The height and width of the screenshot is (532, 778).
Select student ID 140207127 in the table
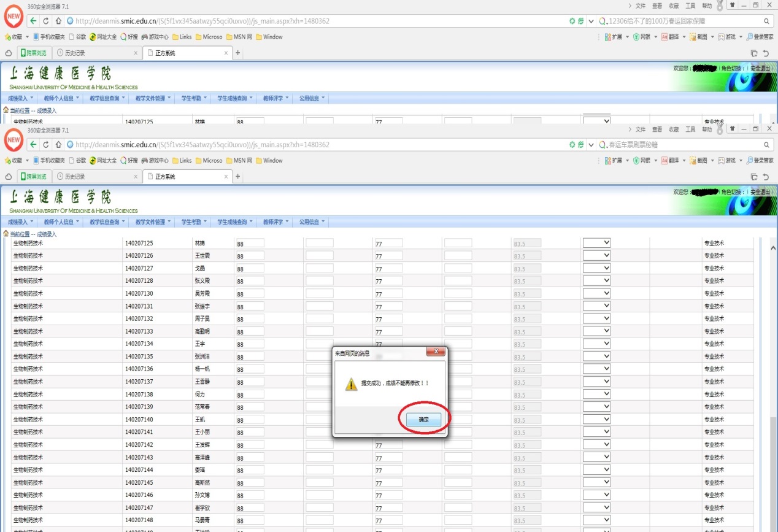(139, 268)
